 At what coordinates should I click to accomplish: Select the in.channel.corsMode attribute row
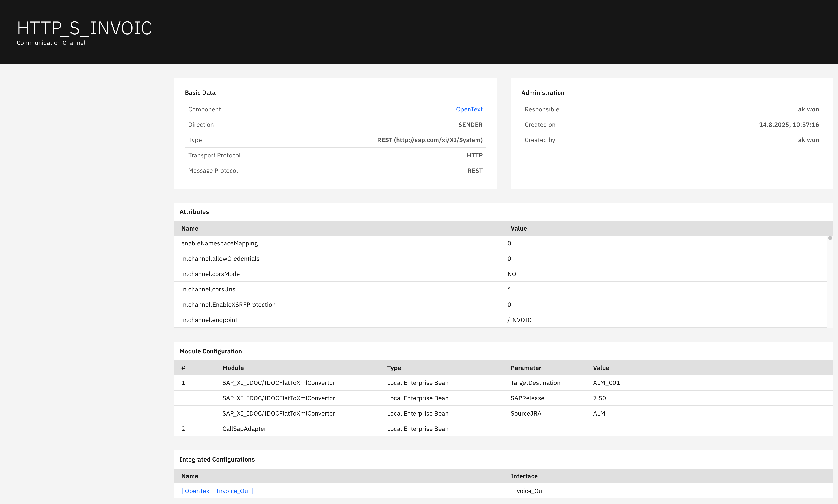(x=210, y=274)
